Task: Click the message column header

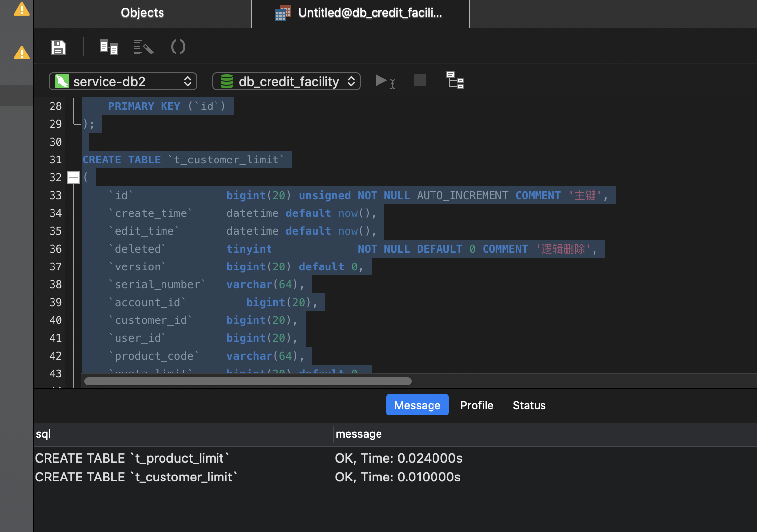Action: [545, 434]
